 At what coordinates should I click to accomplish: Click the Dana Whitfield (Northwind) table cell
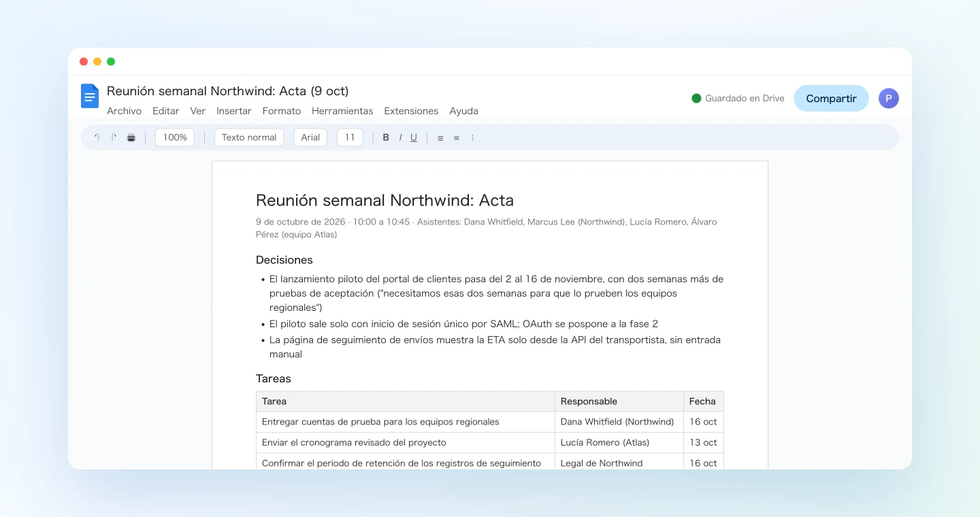click(x=619, y=422)
